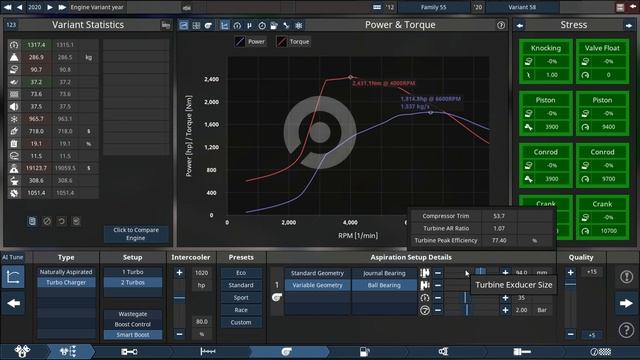This screenshot has width=640, height=360.
Task: Apply the Race preset
Action: click(x=241, y=310)
